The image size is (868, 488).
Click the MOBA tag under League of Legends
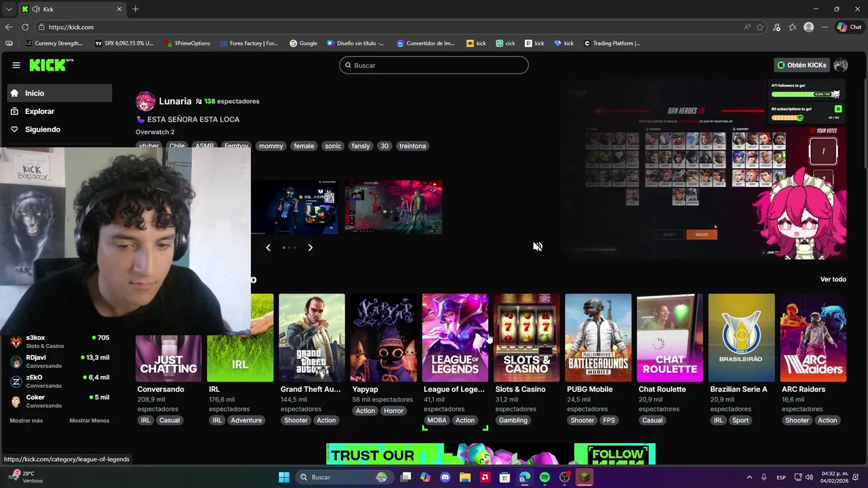pos(437,420)
